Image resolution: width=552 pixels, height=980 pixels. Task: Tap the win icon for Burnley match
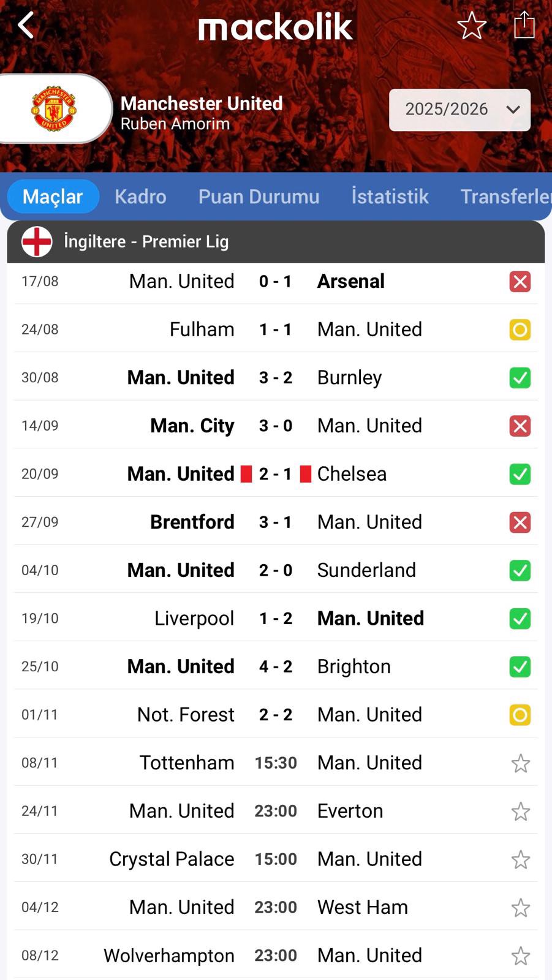coord(520,378)
